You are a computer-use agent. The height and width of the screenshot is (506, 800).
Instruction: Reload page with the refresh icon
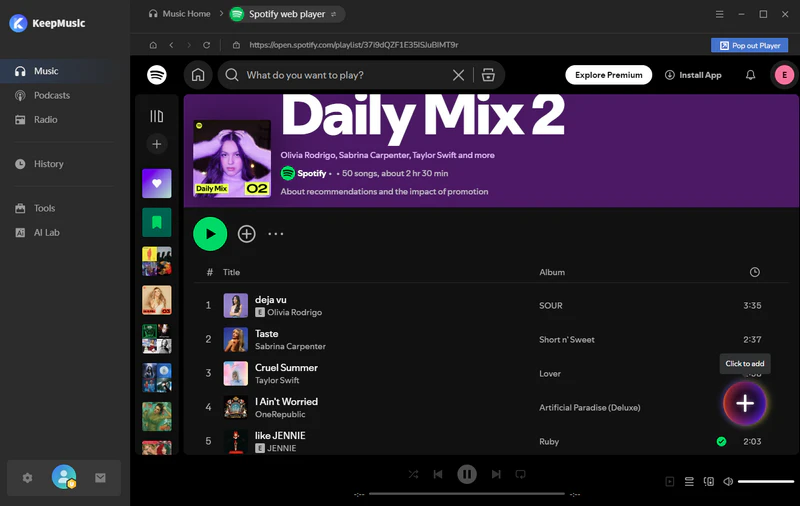tap(207, 45)
